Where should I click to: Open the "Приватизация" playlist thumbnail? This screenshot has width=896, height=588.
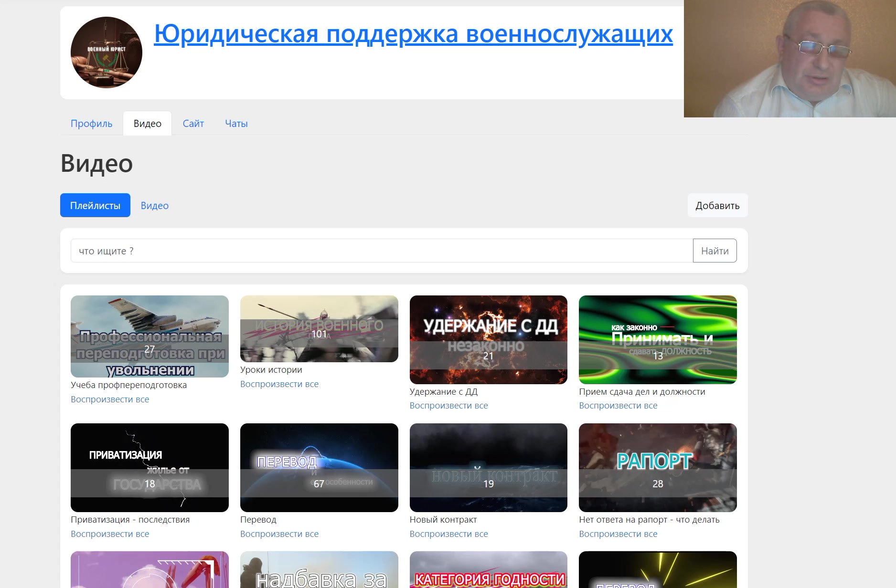coord(149,468)
